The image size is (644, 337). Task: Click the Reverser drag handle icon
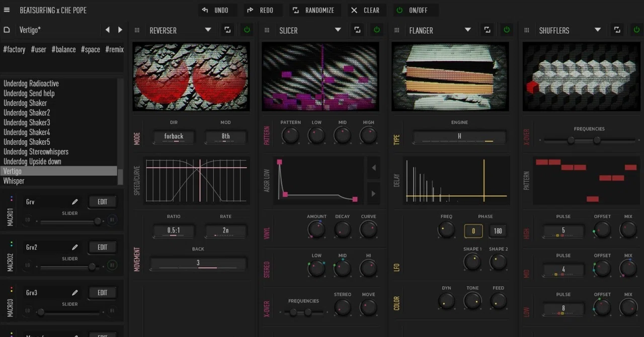tap(137, 30)
